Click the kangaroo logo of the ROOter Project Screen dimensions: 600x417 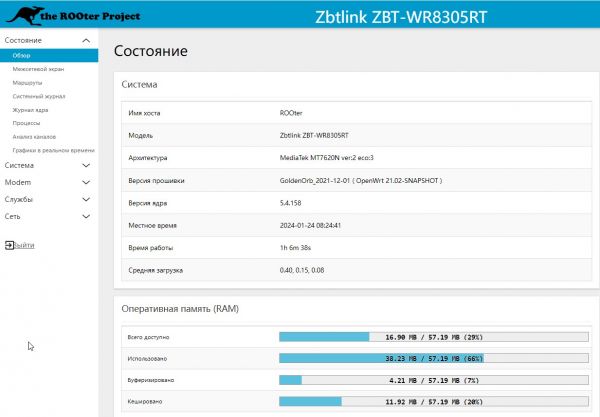click(x=25, y=16)
